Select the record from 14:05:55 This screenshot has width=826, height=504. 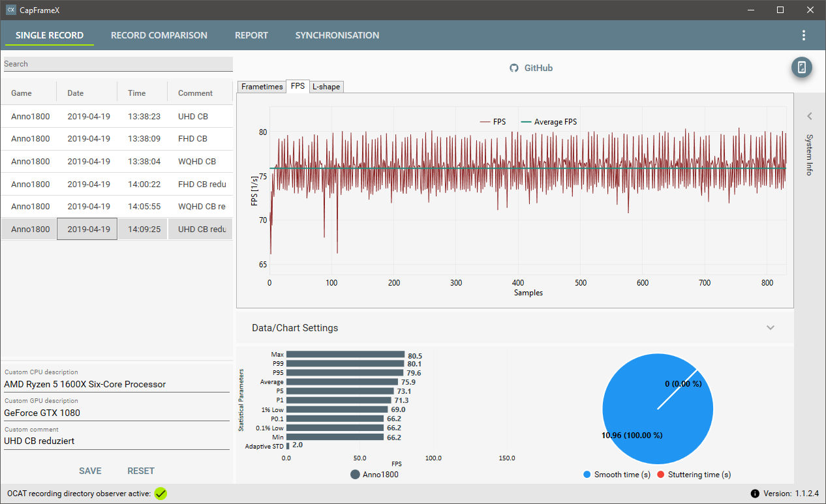(117, 206)
